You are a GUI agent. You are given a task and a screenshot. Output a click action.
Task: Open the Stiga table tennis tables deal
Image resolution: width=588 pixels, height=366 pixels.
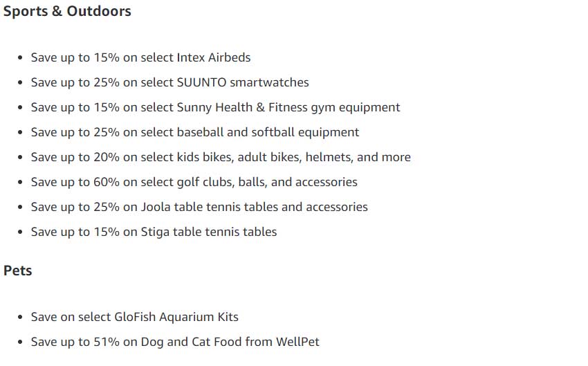point(154,232)
